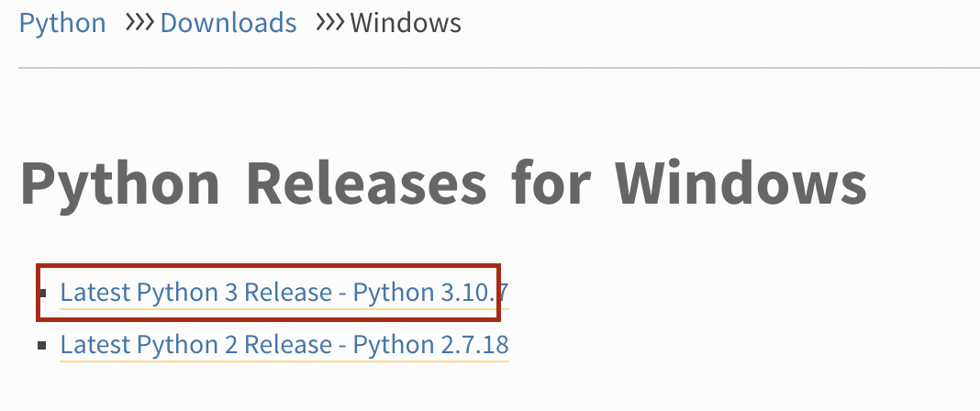This screenshot has height=411, width=980.
Task: Click "Latest" in the Python 3 link
Action: tap(95, 293)
